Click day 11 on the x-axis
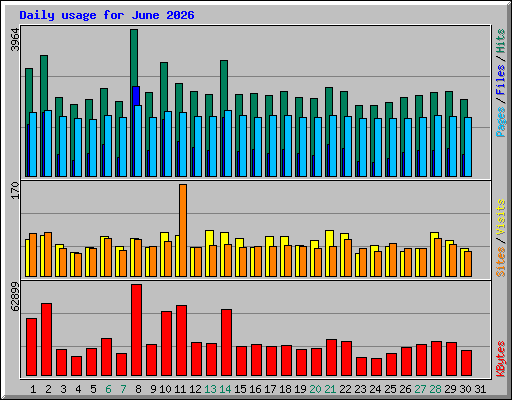The width and height of the screenshot is (512, 400). pyautogui.click(x=180, y=389)
